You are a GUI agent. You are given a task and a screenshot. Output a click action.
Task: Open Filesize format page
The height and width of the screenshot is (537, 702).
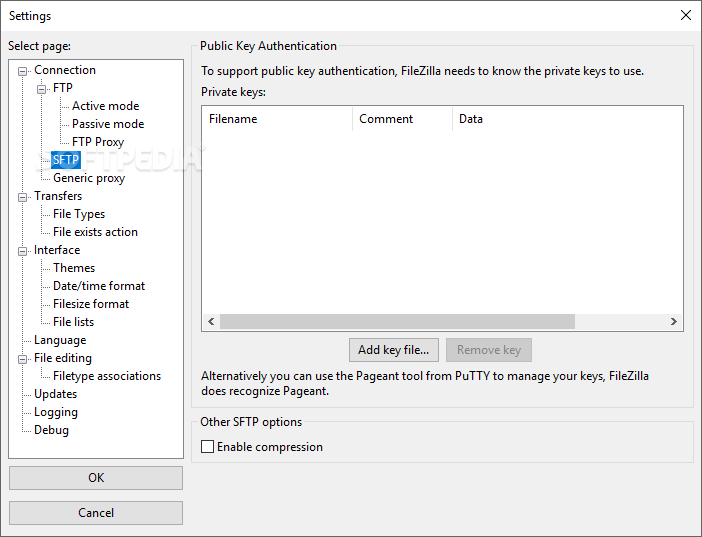pos(91,304)
